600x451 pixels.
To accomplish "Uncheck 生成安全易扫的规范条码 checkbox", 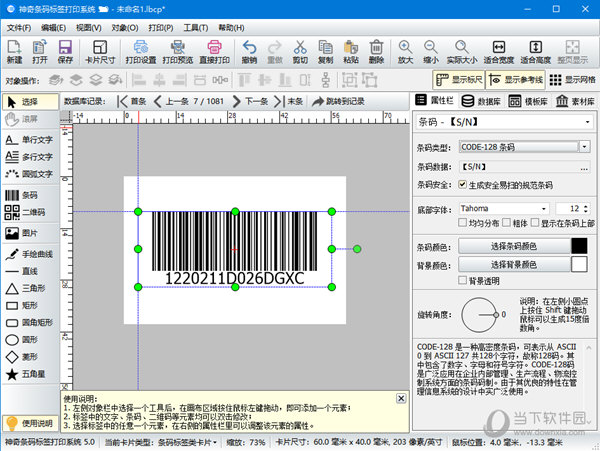I will point(463,185).
